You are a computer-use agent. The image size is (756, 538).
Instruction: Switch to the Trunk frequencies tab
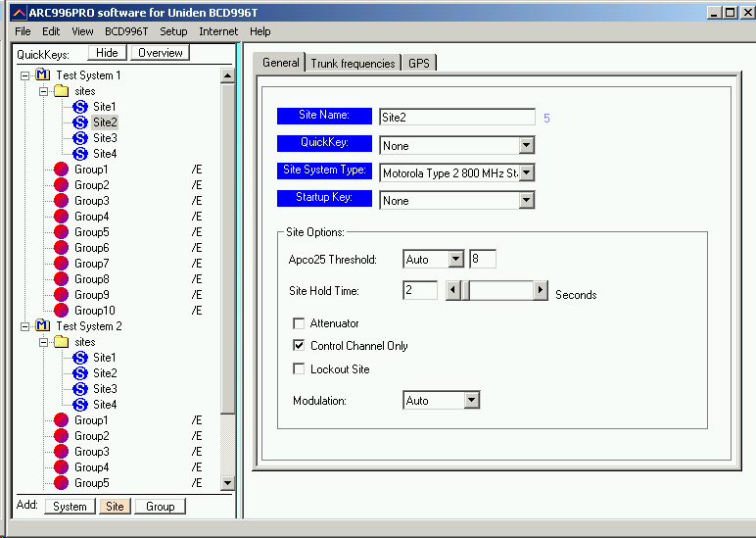tap(353, 64)
